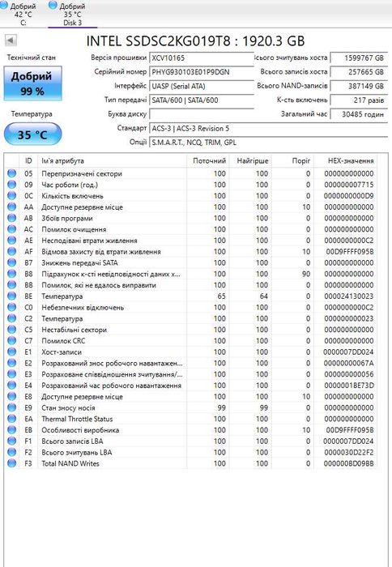The height and width of the screenshot is (567, 392).
Task: Click the ID column header
Action: [28, 161]
